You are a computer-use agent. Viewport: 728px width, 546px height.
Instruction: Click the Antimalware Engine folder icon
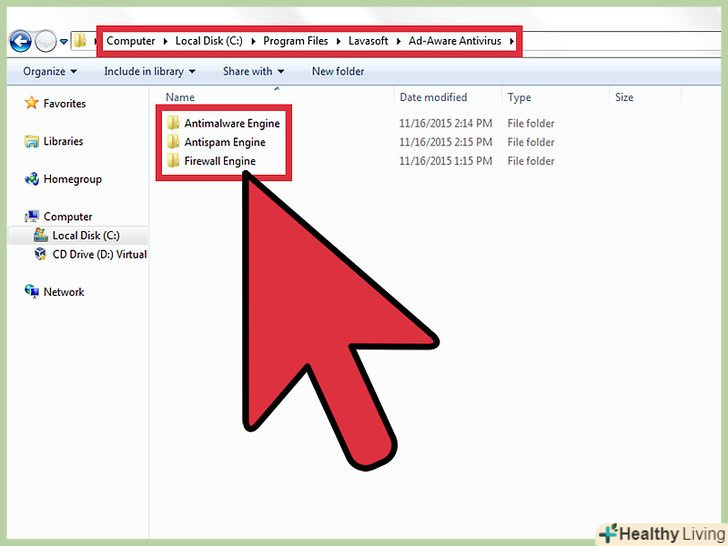click(173, 123)
